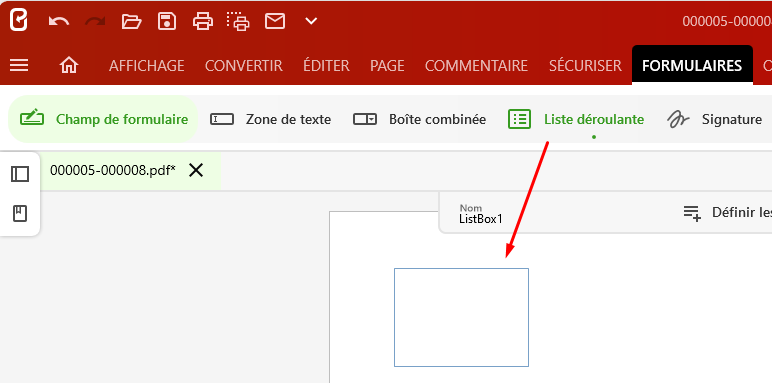Image resolution: width=772 pixels, height=383 pixels.
Task: Send the document by email
Action: 275,21
